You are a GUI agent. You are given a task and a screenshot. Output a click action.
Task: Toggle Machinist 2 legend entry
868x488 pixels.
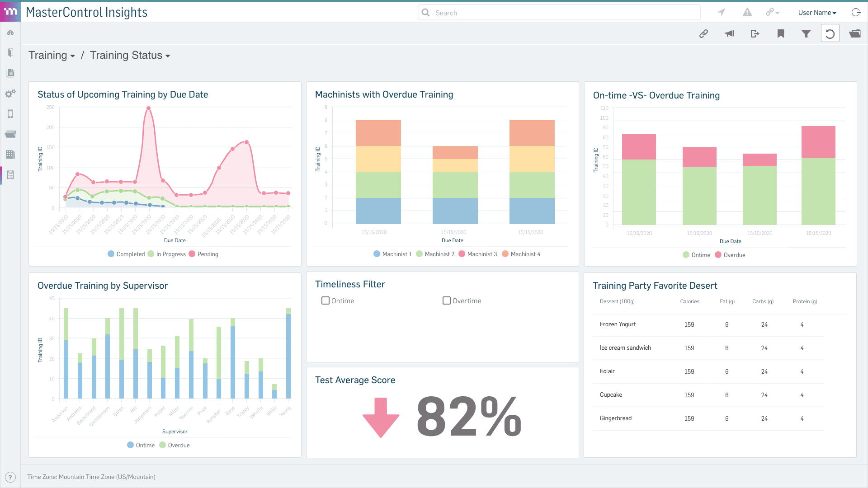point(435,254)
